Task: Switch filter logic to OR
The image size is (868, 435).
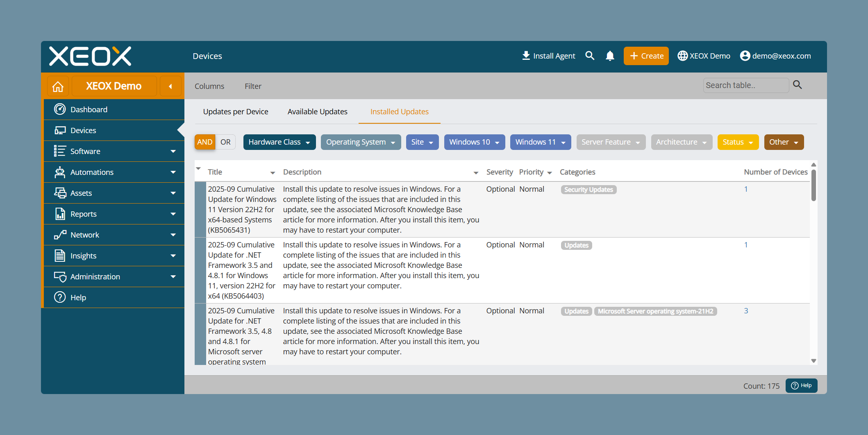Action: (x=225, y=142)
